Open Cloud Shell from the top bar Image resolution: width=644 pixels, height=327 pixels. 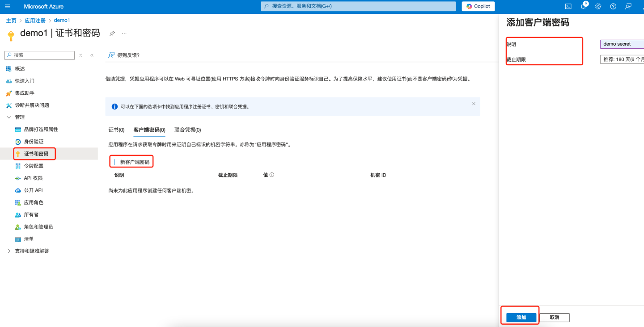coord(568,6)
